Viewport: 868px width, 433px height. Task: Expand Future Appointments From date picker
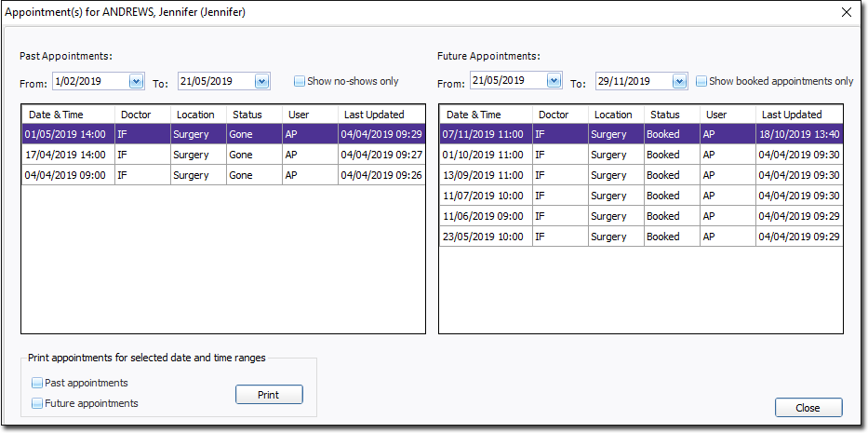pos(554,81)
